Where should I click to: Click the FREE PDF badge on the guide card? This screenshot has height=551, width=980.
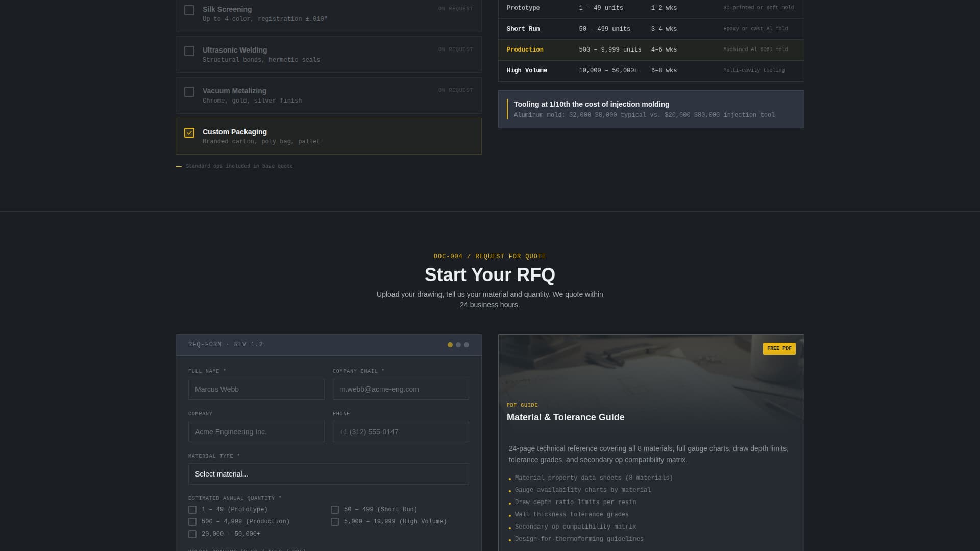point(779,348)
